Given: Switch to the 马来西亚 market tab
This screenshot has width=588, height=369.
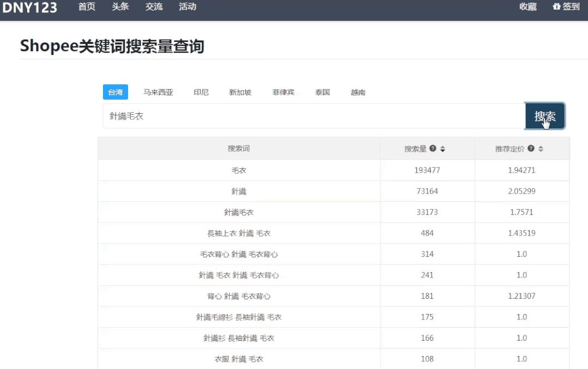Looking at the screenshot, I should 158,92.
